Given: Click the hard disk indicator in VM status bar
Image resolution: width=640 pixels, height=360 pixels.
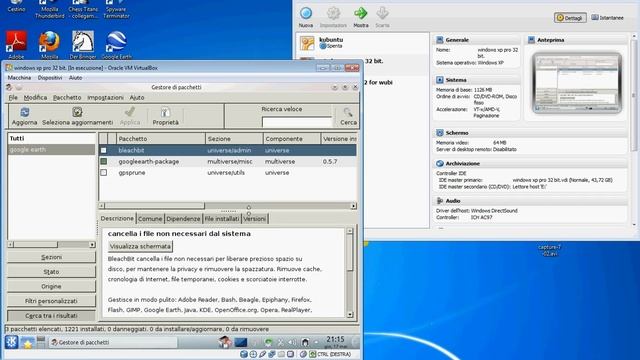Looking at the screenshot, I should 244,354.
